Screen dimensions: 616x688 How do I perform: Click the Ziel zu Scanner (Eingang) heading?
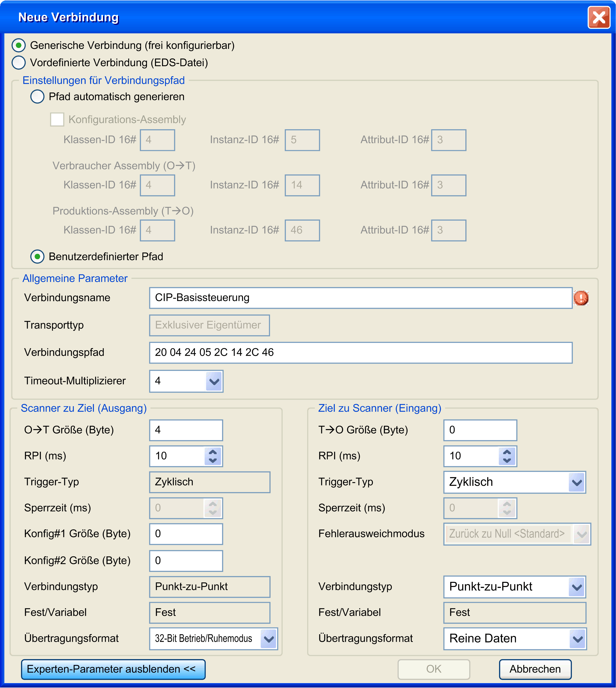coord(380,408)
